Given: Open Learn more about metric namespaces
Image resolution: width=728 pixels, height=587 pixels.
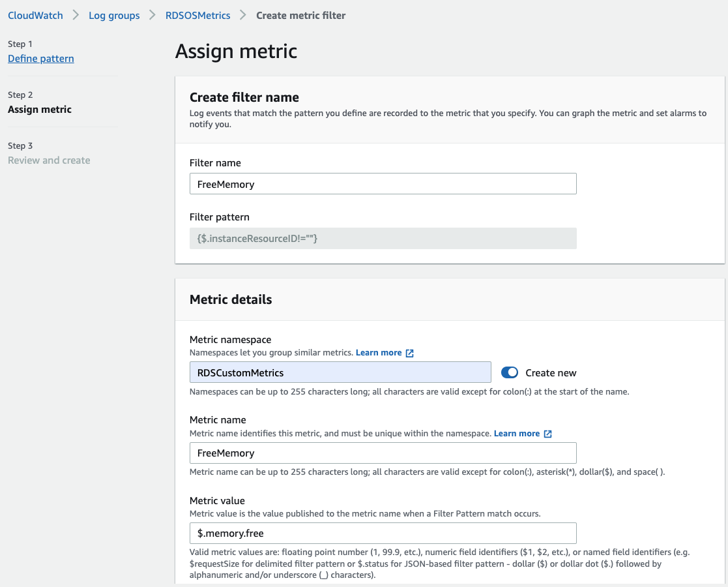Looking at the screenshot, I should click(x=379, y=353).
